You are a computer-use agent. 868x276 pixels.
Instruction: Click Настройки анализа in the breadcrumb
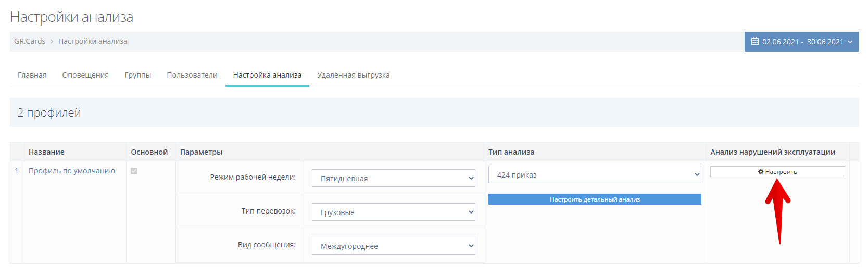[93, 41]
